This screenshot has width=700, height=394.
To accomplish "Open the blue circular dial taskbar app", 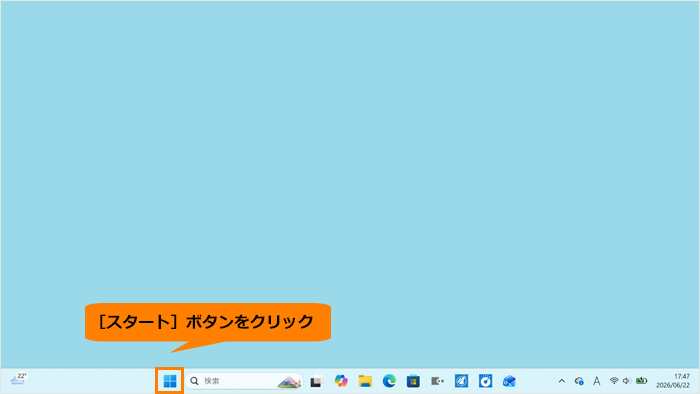I will click(485, 381).
